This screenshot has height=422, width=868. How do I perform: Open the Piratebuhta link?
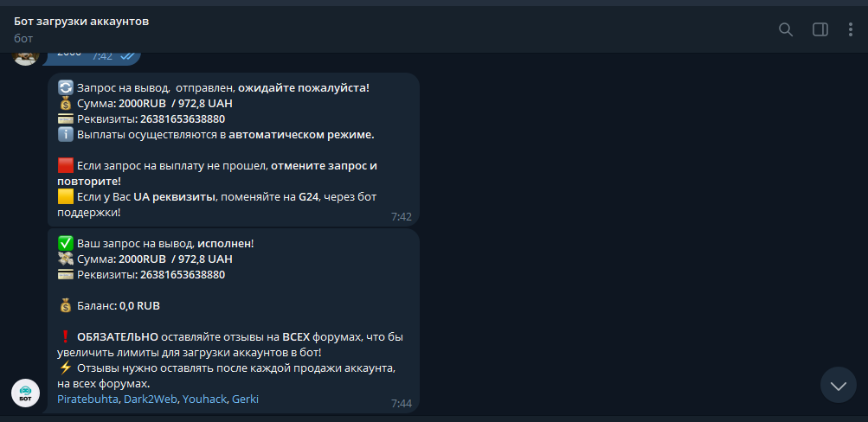click(87, 400)
